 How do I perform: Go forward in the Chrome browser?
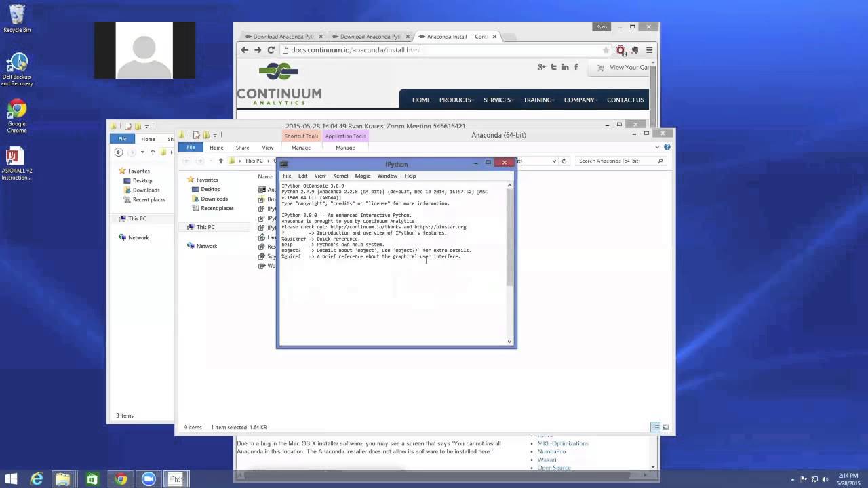[x=258, y=50]
